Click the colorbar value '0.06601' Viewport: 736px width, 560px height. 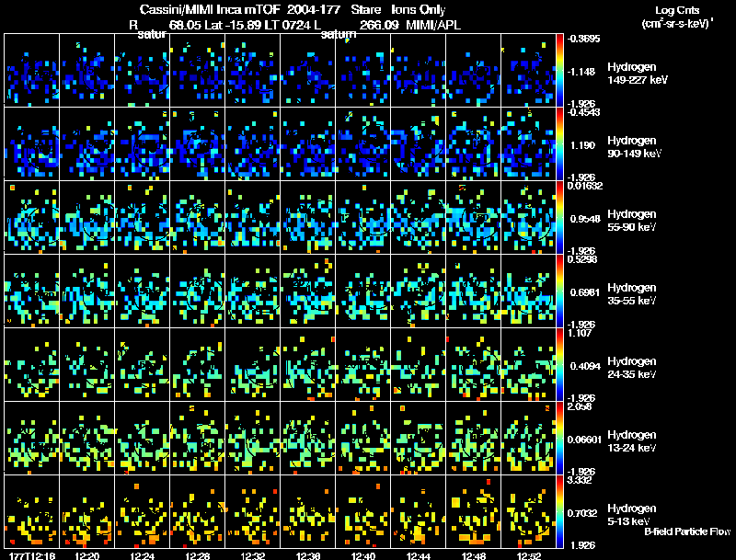coord(584,440)
